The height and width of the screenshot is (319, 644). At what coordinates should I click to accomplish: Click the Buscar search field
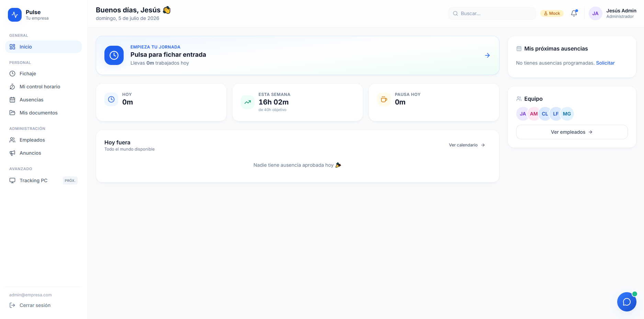[x=492, y=13]
